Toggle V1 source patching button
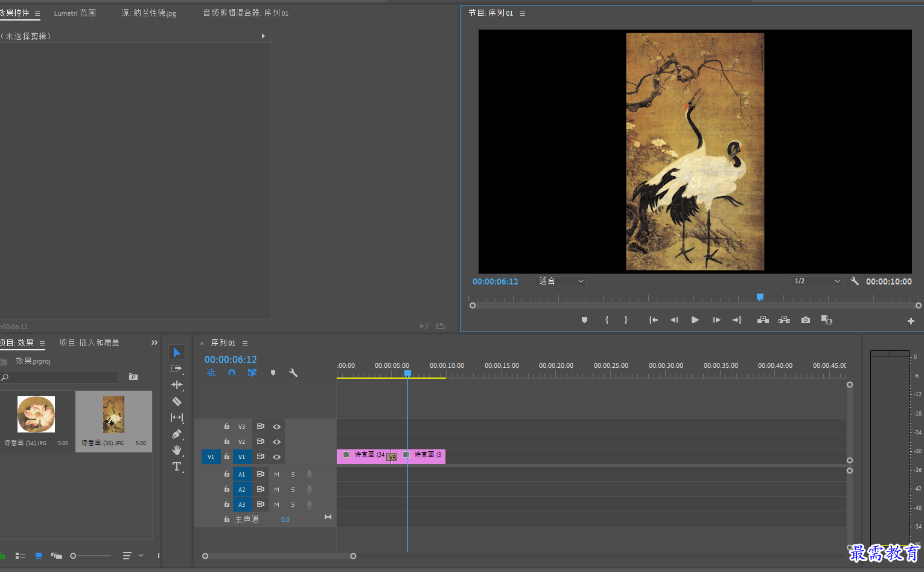Image resolution: width=924 pixels, height=572 pixels. point(211,457)
